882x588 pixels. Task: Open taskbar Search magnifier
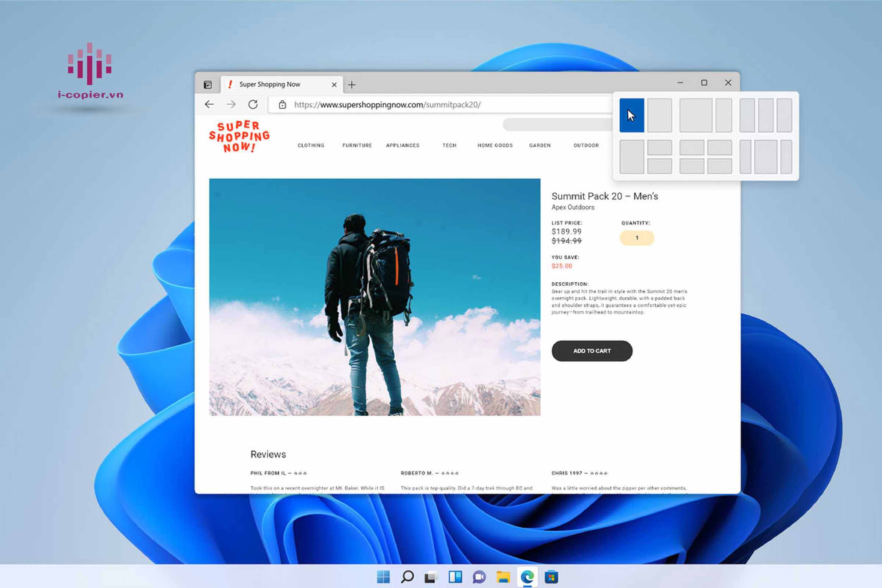pyautogui.click(x=407, y=577)
